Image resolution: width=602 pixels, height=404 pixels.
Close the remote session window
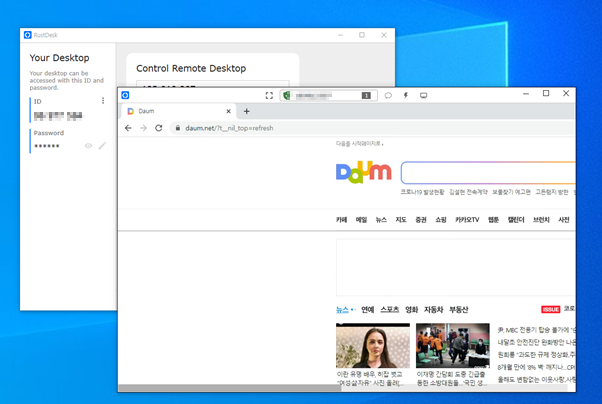[x=566, y=93]
